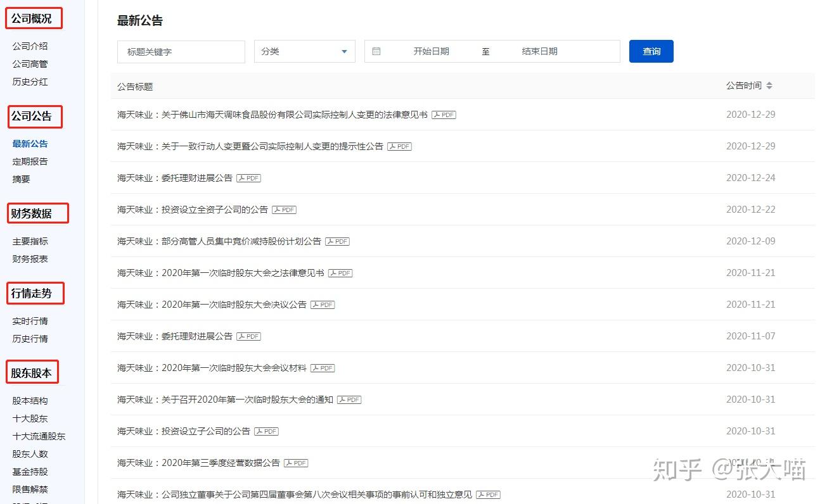Open PDF icon for 第三季度经营数据公告

[296, 463]
